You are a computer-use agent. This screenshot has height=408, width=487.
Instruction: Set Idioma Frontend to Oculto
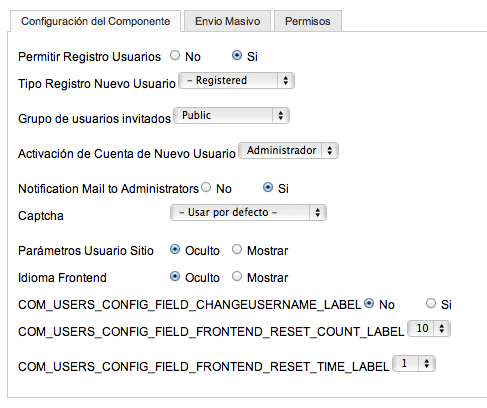[175, 276]
